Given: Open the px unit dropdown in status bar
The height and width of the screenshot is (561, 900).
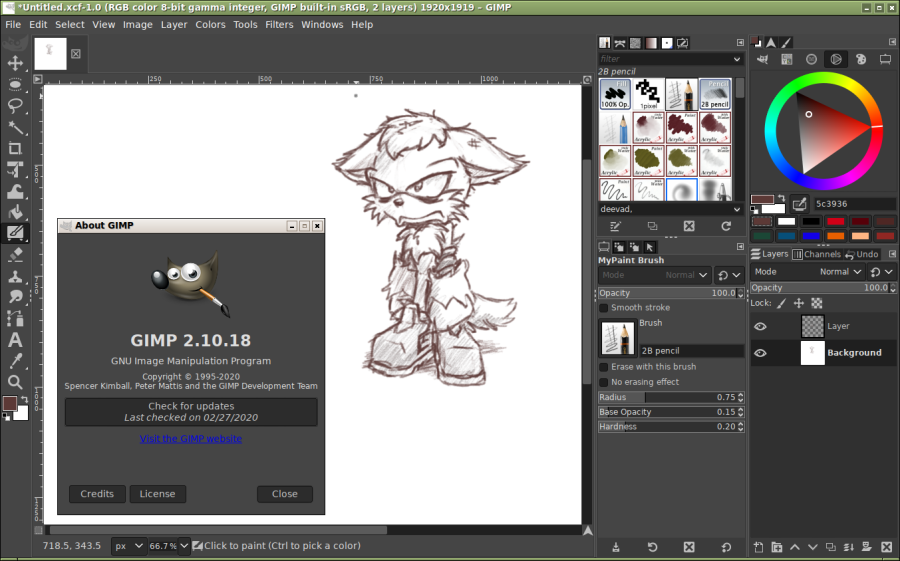Looking at the screenshot, I should 127,545.
